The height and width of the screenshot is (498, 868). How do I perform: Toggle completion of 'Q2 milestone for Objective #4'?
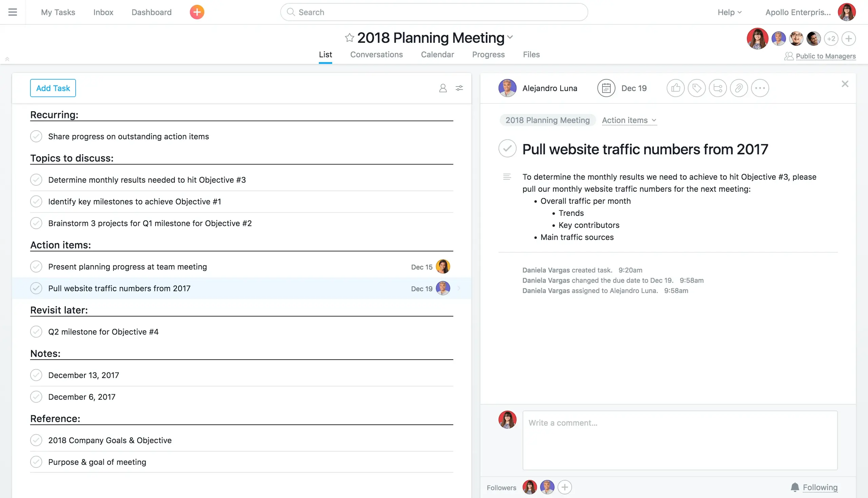pos(36,331)
